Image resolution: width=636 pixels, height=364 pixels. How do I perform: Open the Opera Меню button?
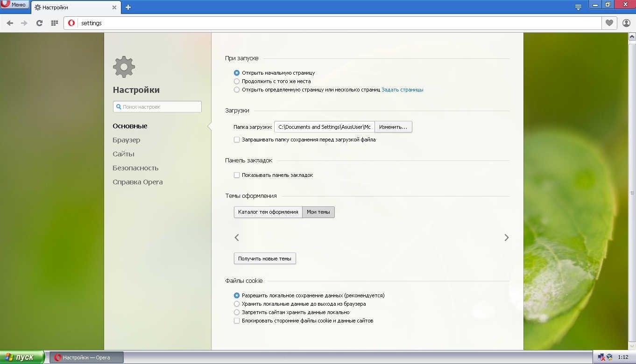(14, 5)
